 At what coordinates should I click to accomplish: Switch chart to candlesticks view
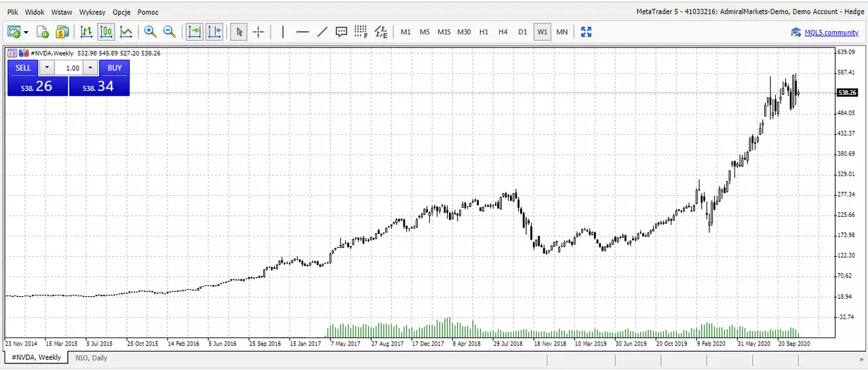click(x=106, y=32)
